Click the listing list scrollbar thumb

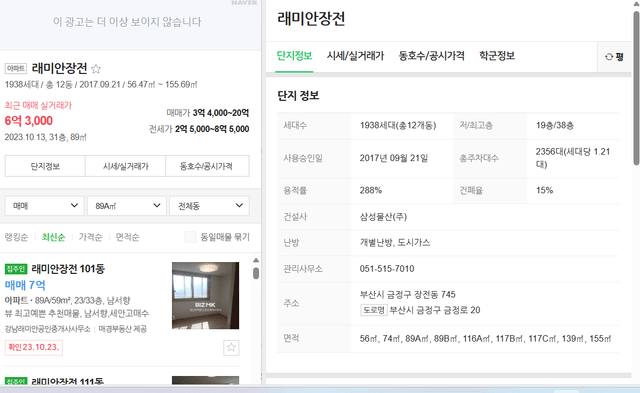point(256,273)
